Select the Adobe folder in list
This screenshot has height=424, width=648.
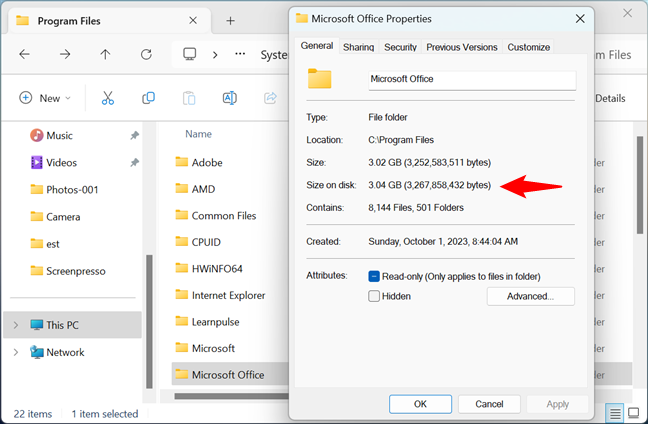pyautogui.click(x=207, y=162)
